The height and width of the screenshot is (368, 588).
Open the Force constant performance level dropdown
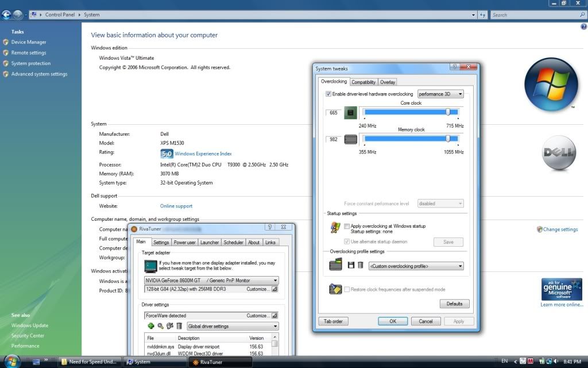pos(440,204)
